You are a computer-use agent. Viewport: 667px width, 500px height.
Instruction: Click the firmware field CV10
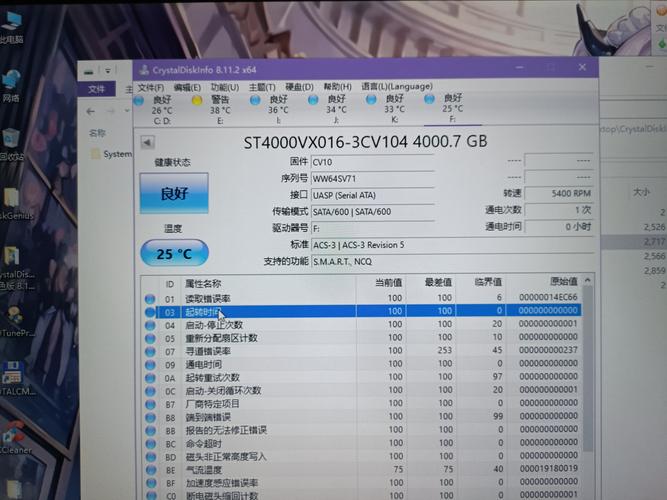(372, 162)
